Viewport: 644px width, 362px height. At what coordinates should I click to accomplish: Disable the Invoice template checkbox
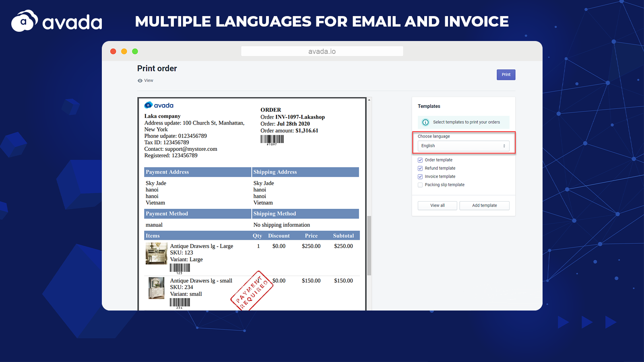pyautogui.click(x=420, y=177)
